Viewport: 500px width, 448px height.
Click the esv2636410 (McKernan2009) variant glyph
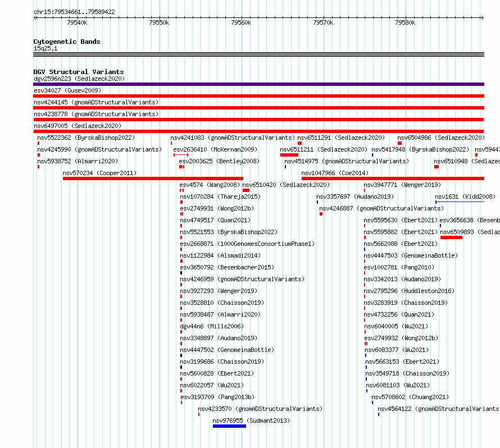click(181, 155)
